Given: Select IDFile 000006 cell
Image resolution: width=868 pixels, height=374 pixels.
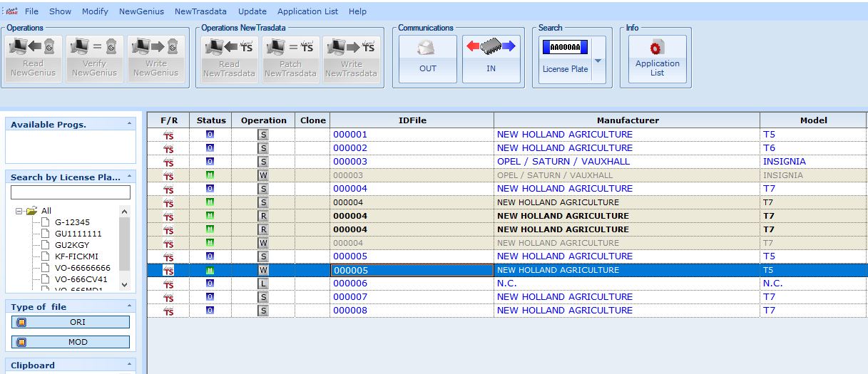Looking at the screenshot, I should coord(412,283).
